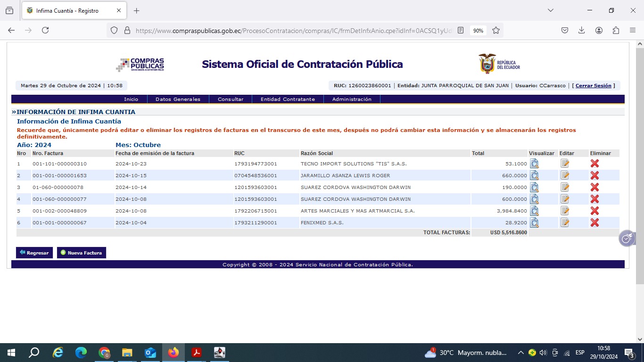Edit invoice 001-060-000000077

565,199
